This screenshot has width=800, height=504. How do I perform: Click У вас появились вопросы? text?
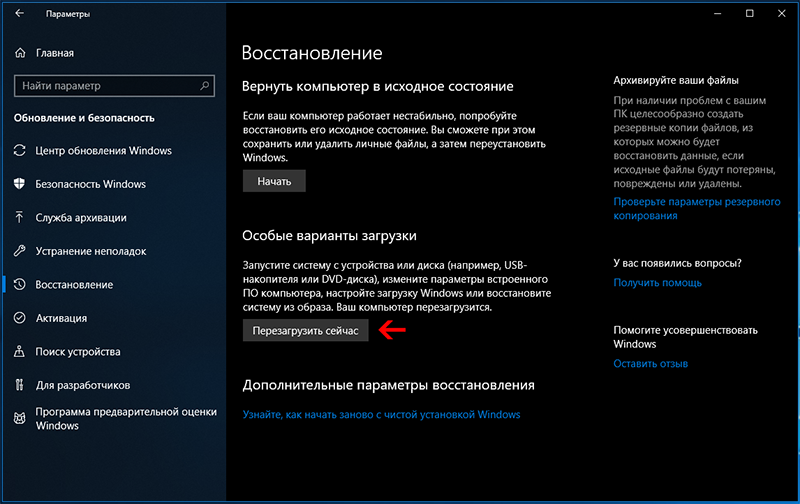coord(677,263)
